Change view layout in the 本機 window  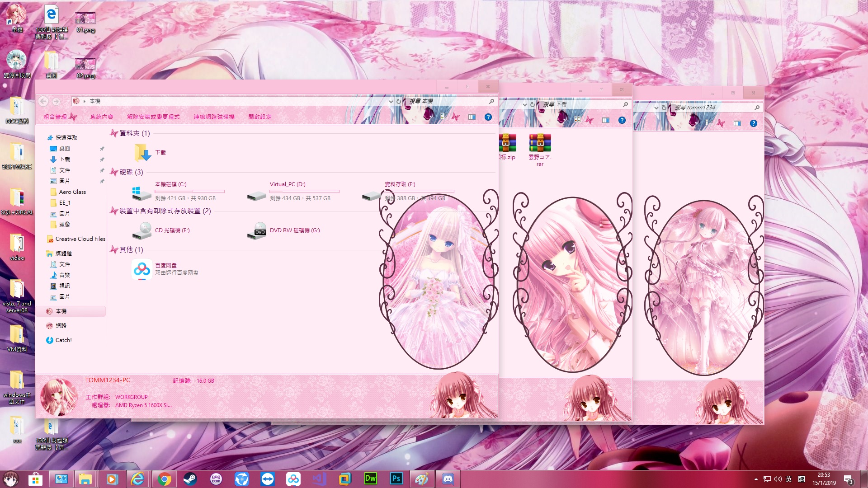(443, 117)
